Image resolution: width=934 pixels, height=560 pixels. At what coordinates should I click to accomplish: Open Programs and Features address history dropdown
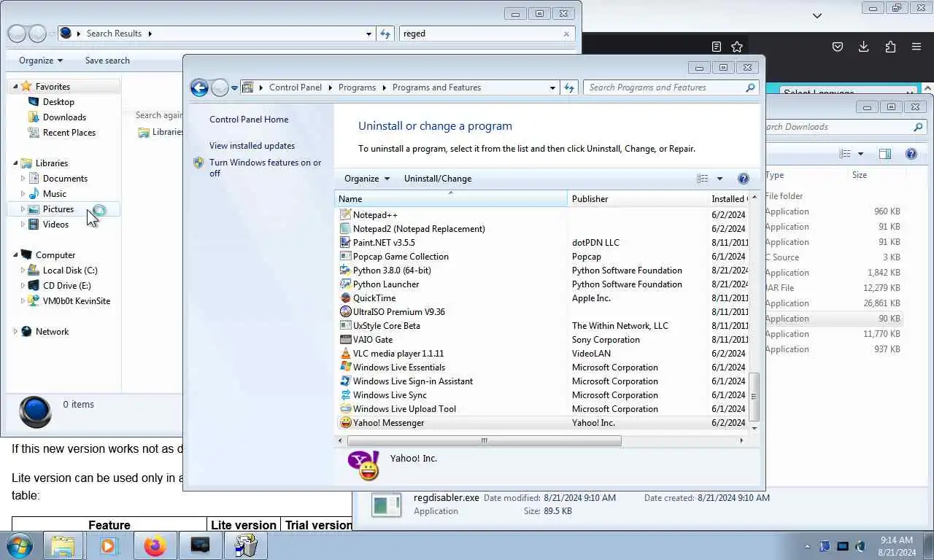pos(552,87)
